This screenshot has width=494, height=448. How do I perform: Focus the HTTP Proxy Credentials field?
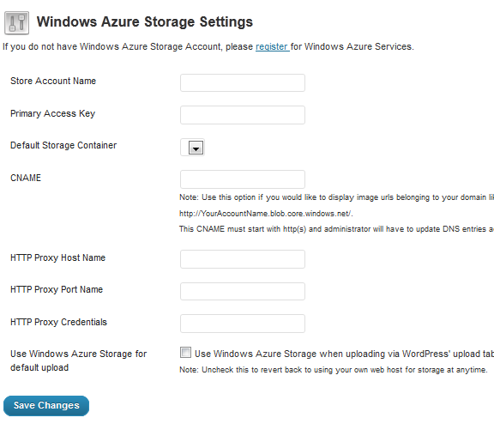[x=242, y=324]
